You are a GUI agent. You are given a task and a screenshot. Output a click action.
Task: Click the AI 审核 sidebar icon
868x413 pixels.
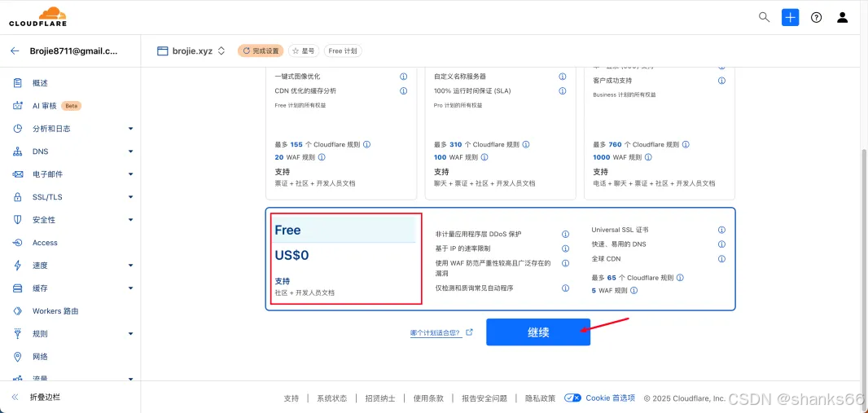(18, 106)
